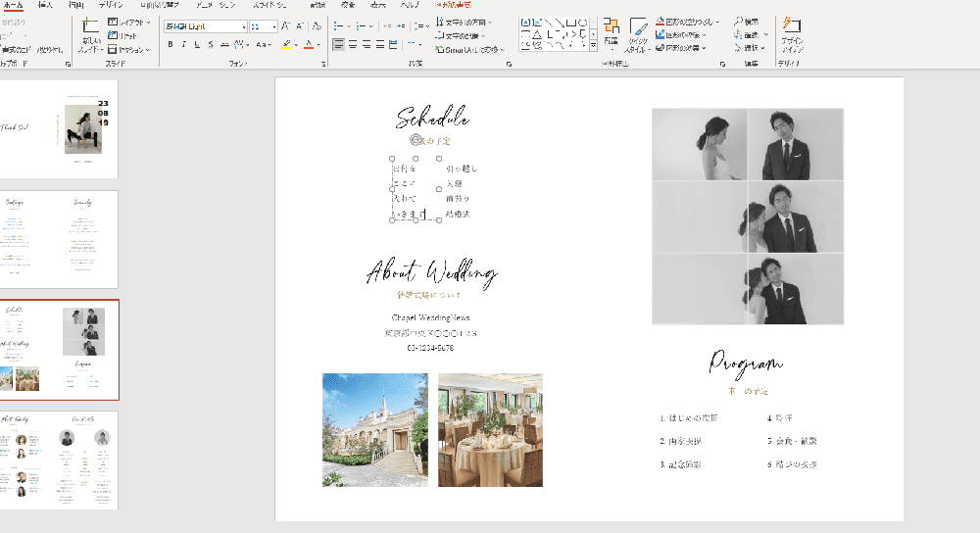This screenshot has height=533, width=980.
Task: Open the font name dropdown
Action: click(244, 26)
